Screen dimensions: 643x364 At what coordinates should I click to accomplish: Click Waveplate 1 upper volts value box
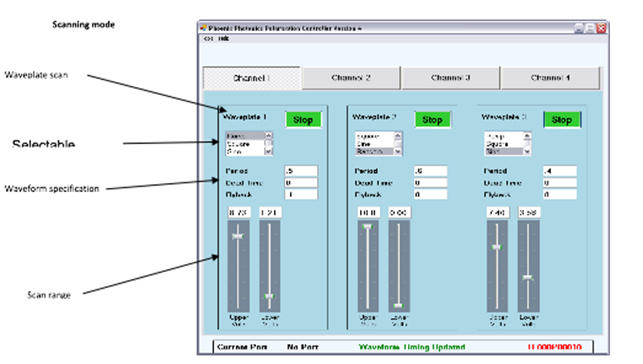pyautogui.click(x=239, y=212)
